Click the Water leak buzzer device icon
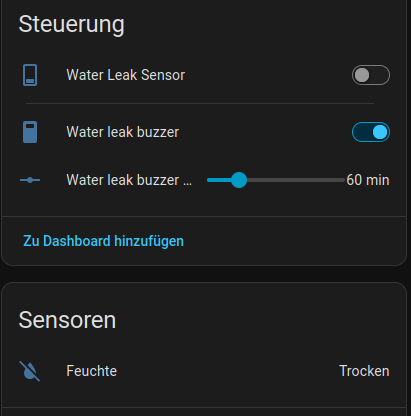Viewport: 411px width, 416px height. (x=30, y=132)
